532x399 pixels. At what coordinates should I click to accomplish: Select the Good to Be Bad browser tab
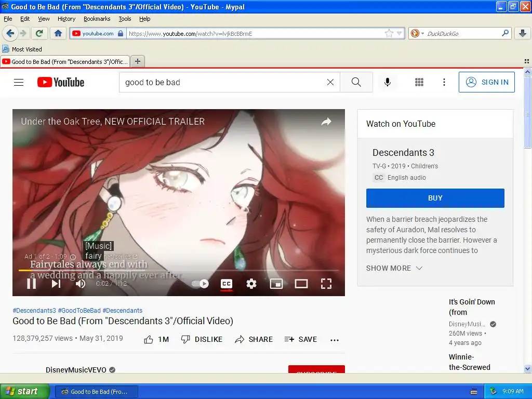click(65, 62)
